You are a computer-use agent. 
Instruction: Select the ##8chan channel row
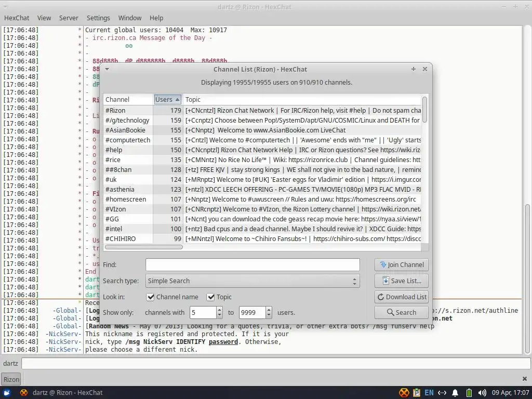tap(262, 170)
